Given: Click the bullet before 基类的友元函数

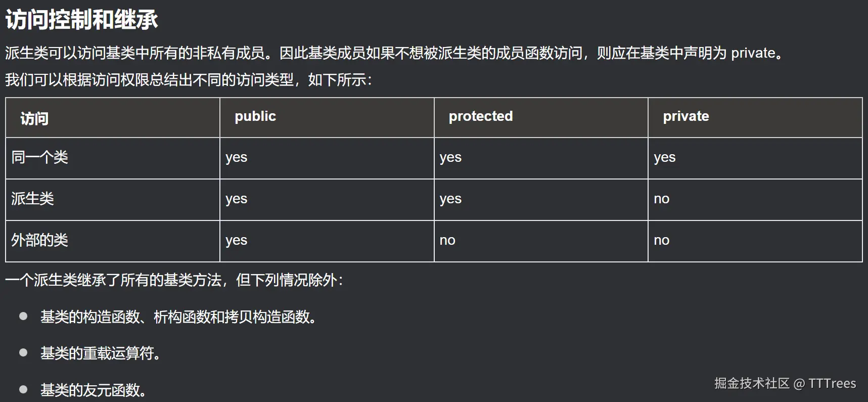Looking at the screenshot, I should pos(23,389).
